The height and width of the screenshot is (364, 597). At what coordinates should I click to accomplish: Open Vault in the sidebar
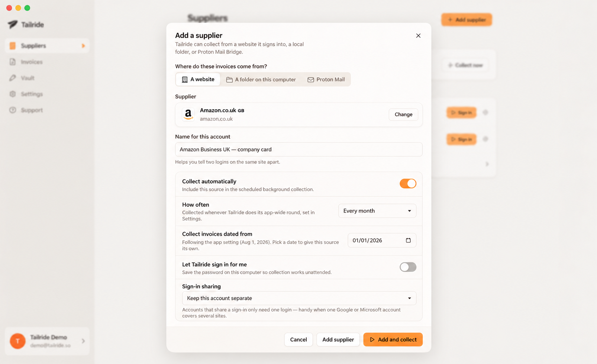coord(47,78)
